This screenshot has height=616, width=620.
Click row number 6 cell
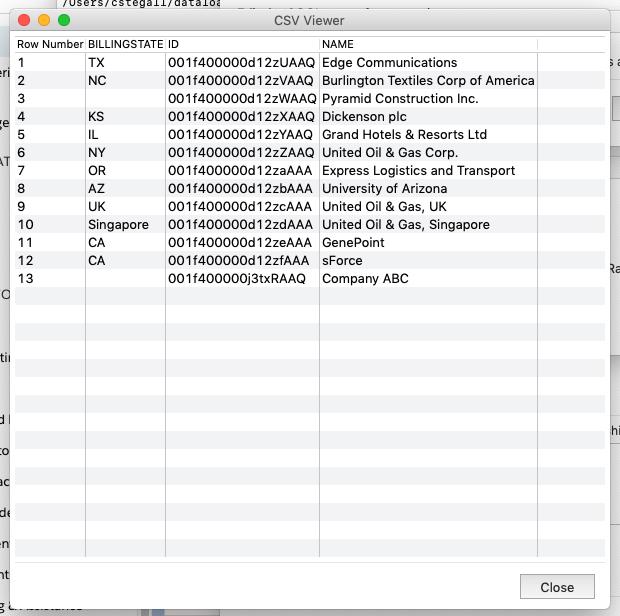click(x=50, y=153)
